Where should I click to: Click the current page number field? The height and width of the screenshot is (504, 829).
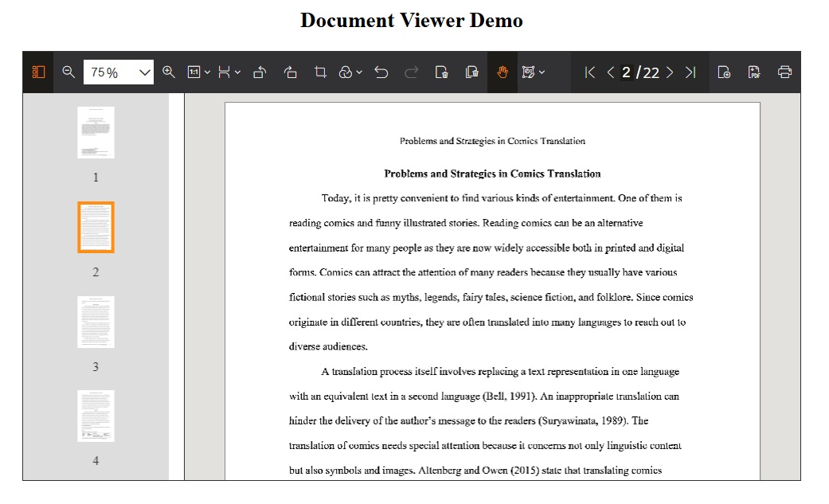(626, 72)
